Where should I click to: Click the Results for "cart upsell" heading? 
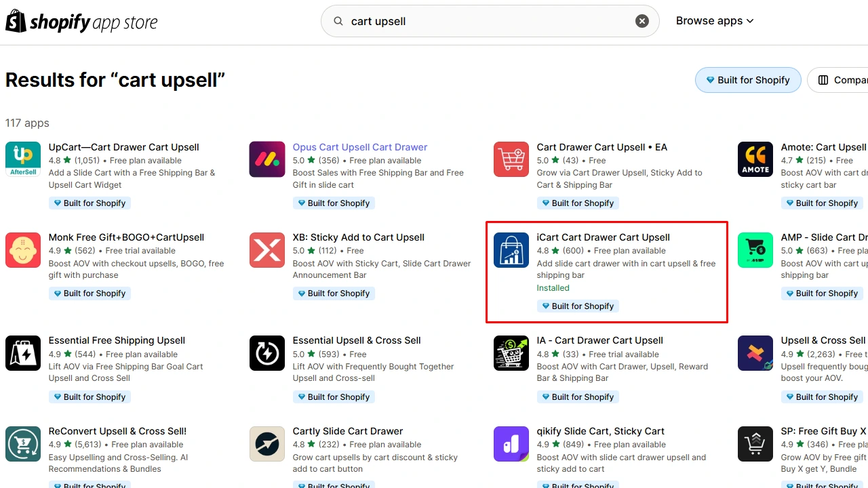[x=115, y=80]
